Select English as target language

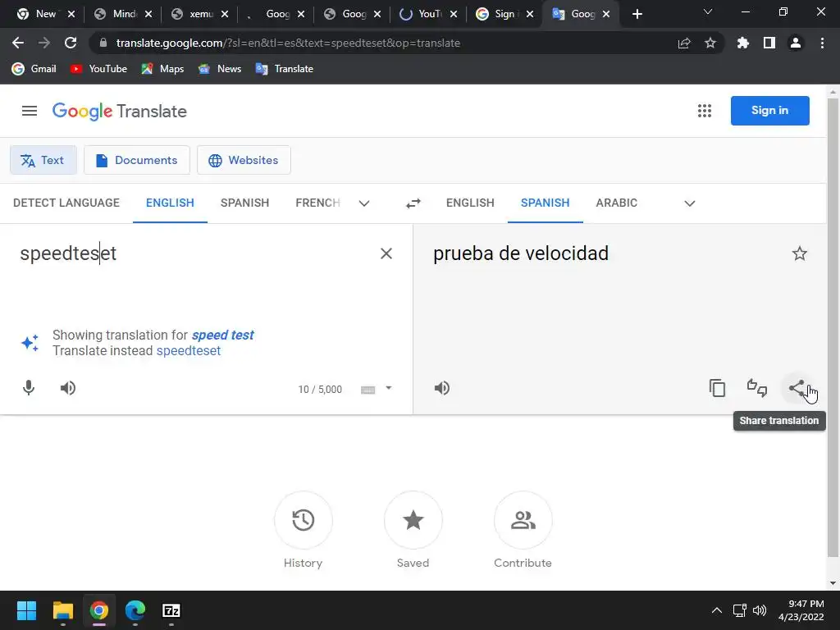[470, 203]
